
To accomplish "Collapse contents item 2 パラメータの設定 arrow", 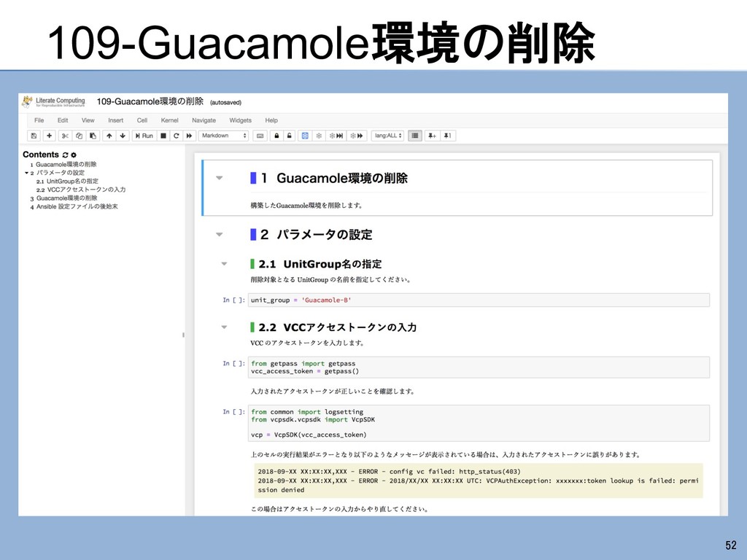I will point(27,173).
